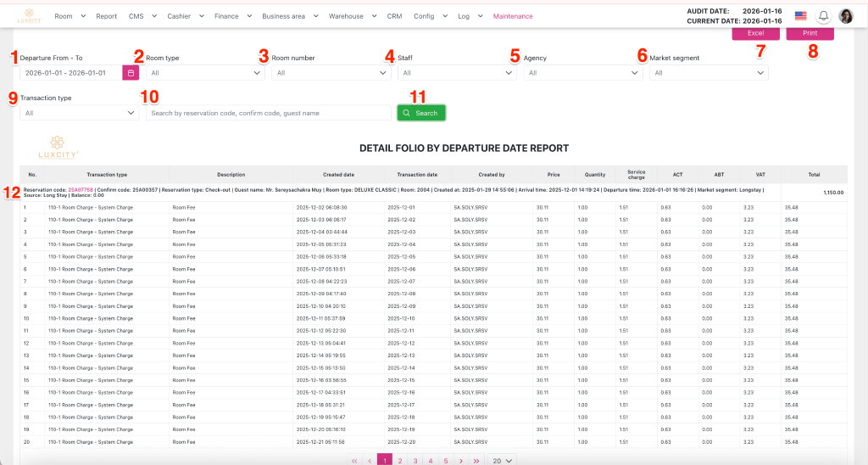Click the green Search button
868x465 pixels.
[421, 113]
